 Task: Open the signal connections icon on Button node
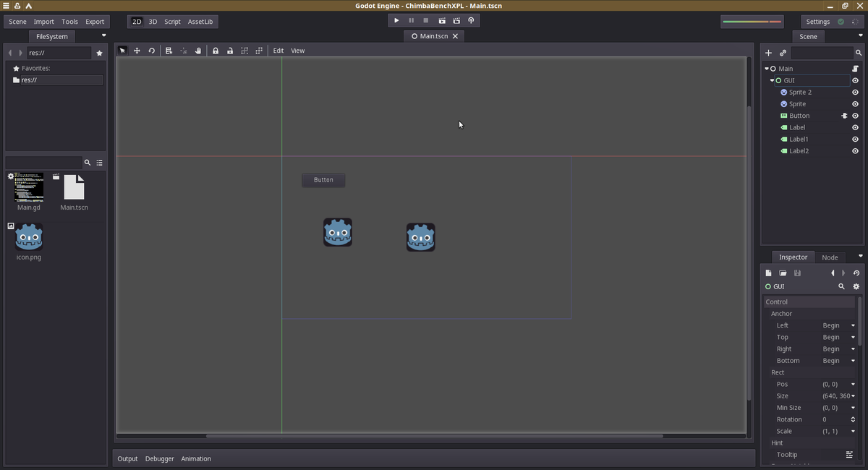(x=843, y=116)
